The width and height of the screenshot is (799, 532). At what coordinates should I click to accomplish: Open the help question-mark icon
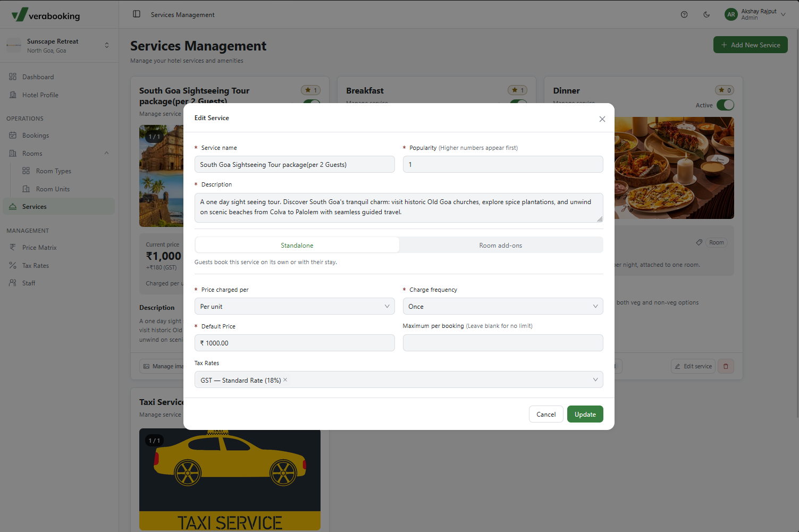(684, 14)
